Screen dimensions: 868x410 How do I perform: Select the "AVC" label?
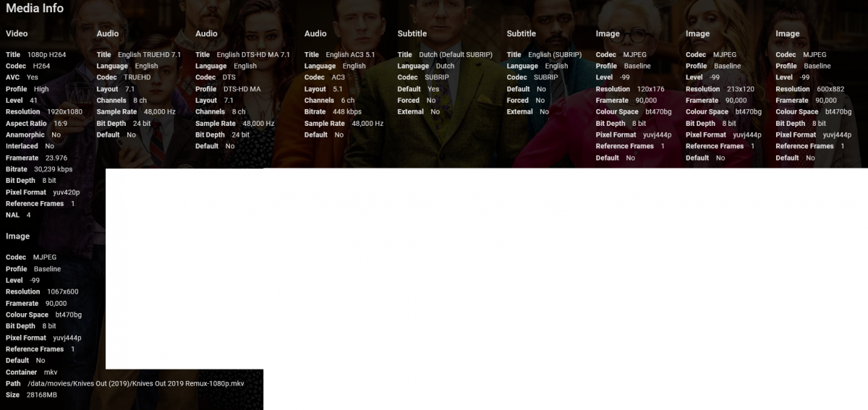click(13, 77)
